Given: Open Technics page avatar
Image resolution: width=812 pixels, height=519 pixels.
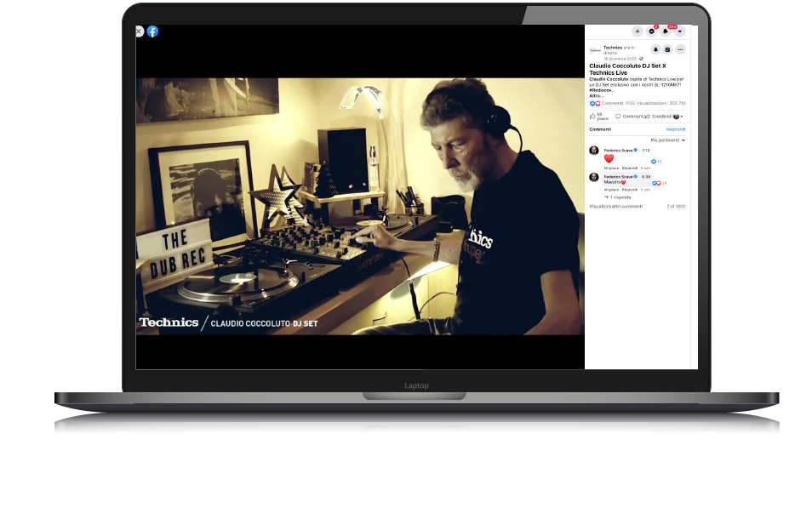Looking at the screenshot, I should [595, 50].
